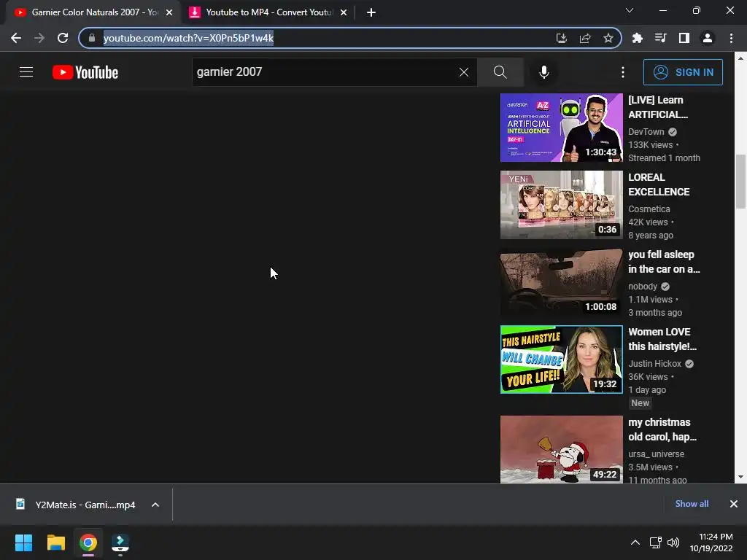Open the Chrome extensions puzzle icon
Screen dimensions: 747x560
[x=637, y=38]
